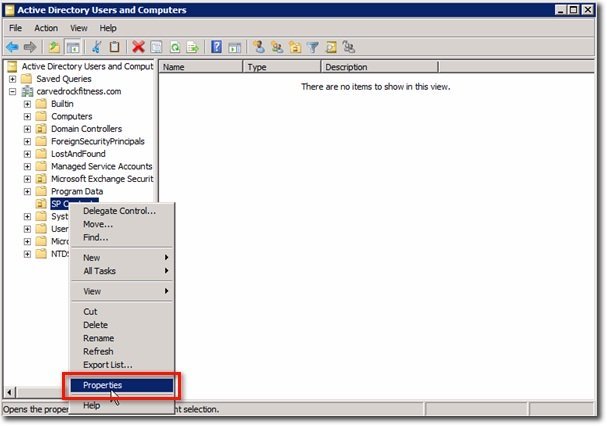The image size is (607, 426).
Task: Expand the Microsoft Exchange Security node
Action: tap(27, 179)
